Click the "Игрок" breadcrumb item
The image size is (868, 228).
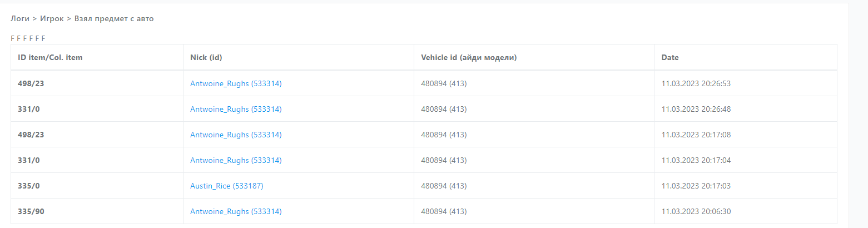(x=52, y=19)
